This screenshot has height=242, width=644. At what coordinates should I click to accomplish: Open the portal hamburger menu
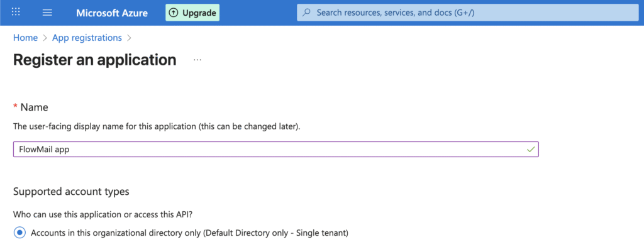point(47,13)
